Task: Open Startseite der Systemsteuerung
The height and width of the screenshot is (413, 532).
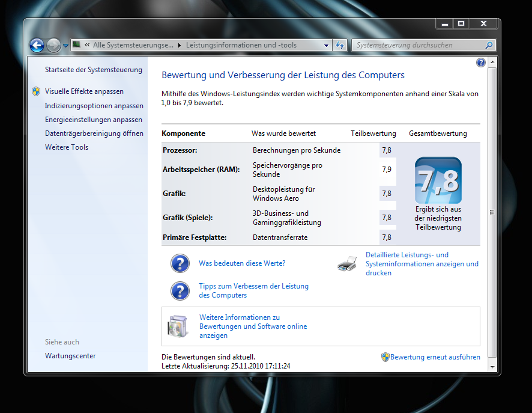Action: click(94, 70)
